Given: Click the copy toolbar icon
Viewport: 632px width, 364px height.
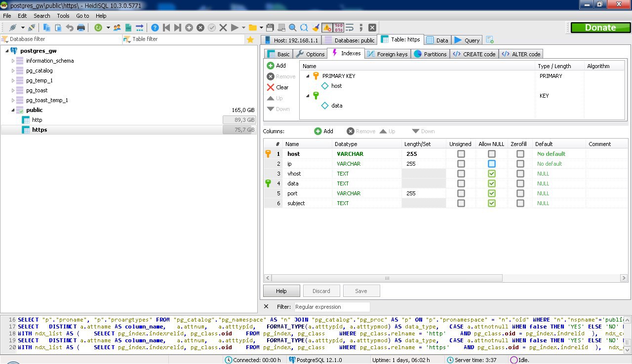Looking at the screenshot, I should coord(47,28).
